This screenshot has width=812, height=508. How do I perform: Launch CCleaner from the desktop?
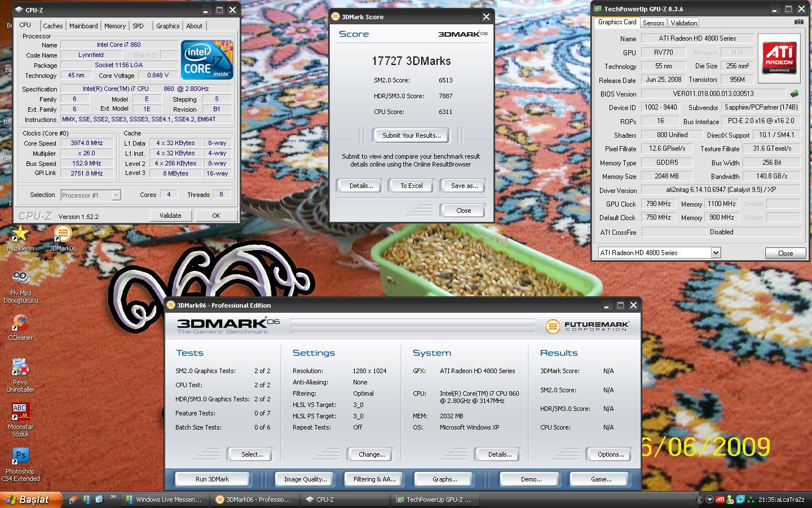(20, 322)
